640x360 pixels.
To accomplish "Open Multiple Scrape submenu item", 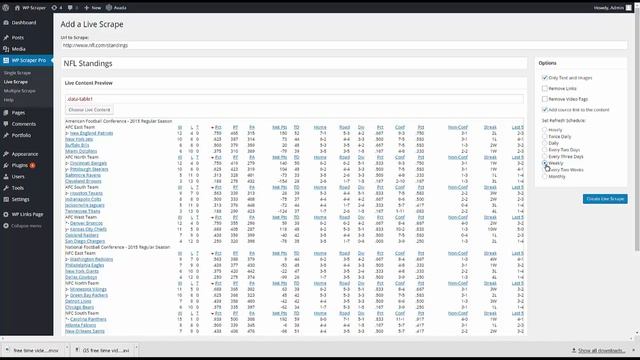I will coord(19,91).
